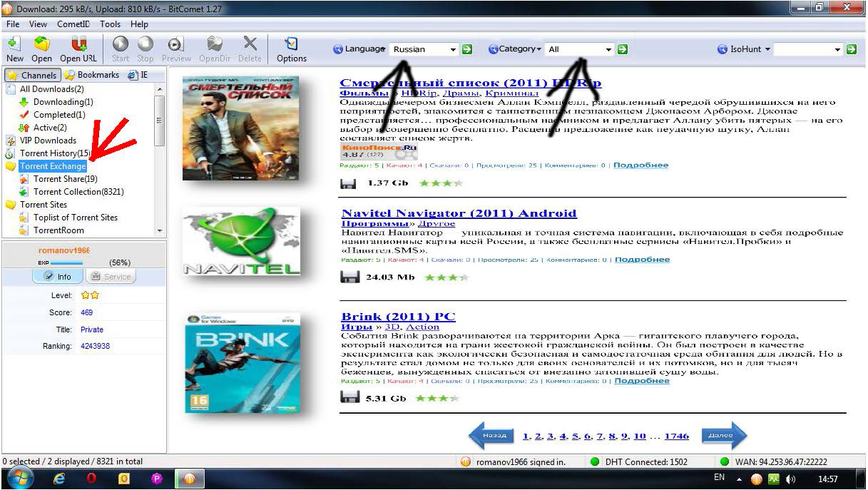Screen dimensions: 868x490
Task: Switch to the Bookmarks tab
Action: coord(92,75)
